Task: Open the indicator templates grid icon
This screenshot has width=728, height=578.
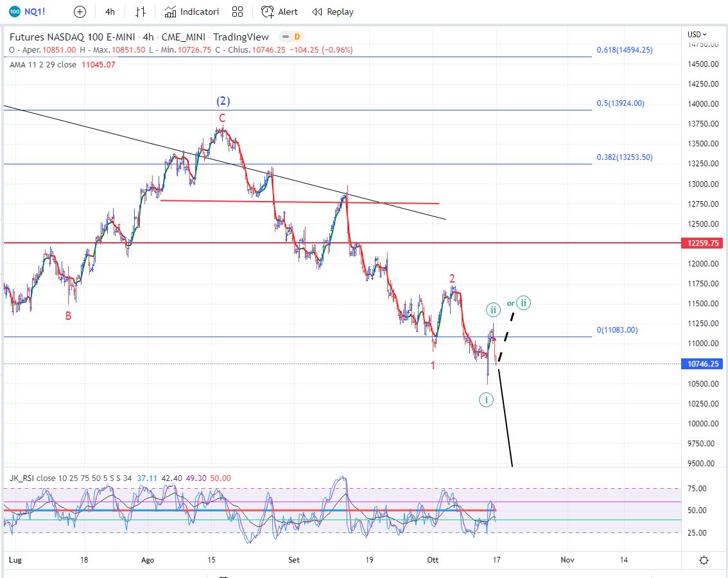Action: coord(238,12)
